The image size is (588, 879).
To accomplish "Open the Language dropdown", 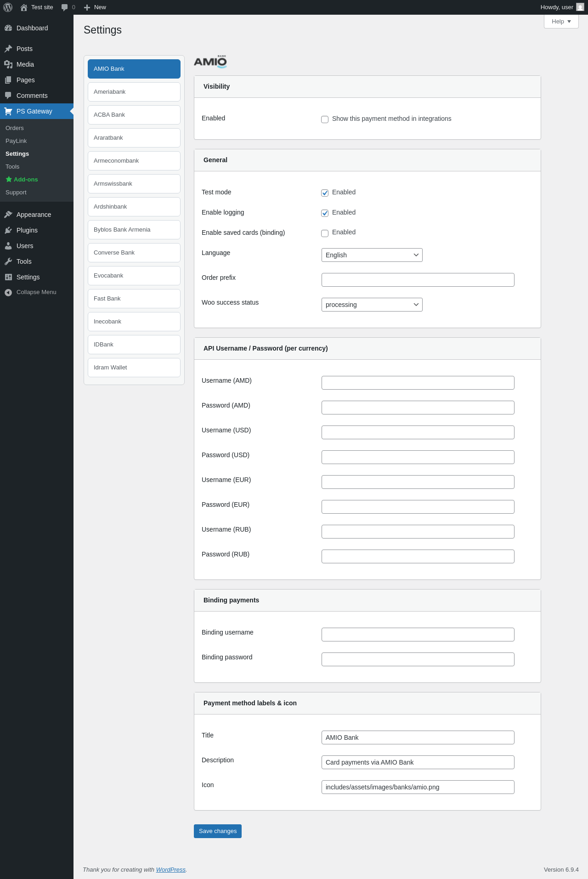I will coord(372,255).
